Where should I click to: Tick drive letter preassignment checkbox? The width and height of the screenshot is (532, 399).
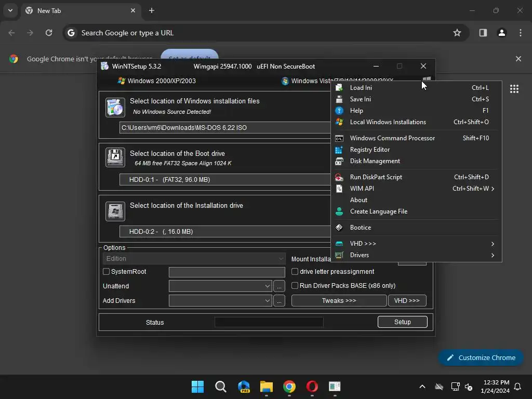tap(295, 271)
